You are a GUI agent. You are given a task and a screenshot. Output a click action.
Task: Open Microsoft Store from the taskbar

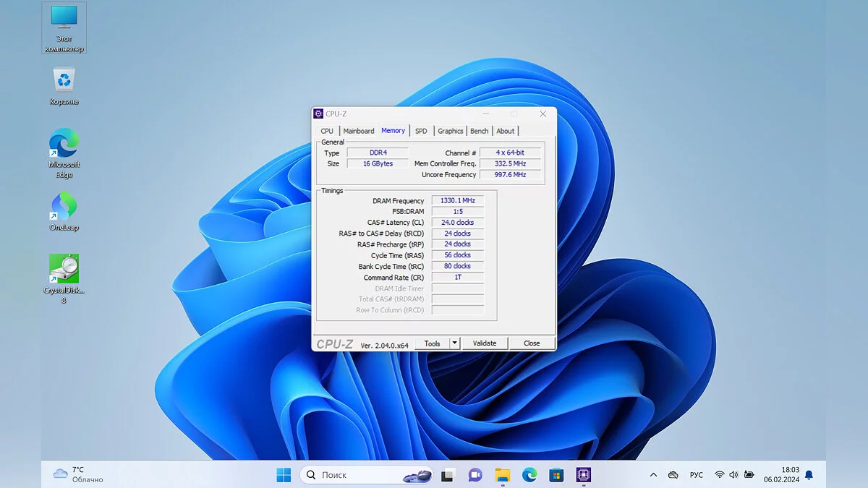click(556, 475)
